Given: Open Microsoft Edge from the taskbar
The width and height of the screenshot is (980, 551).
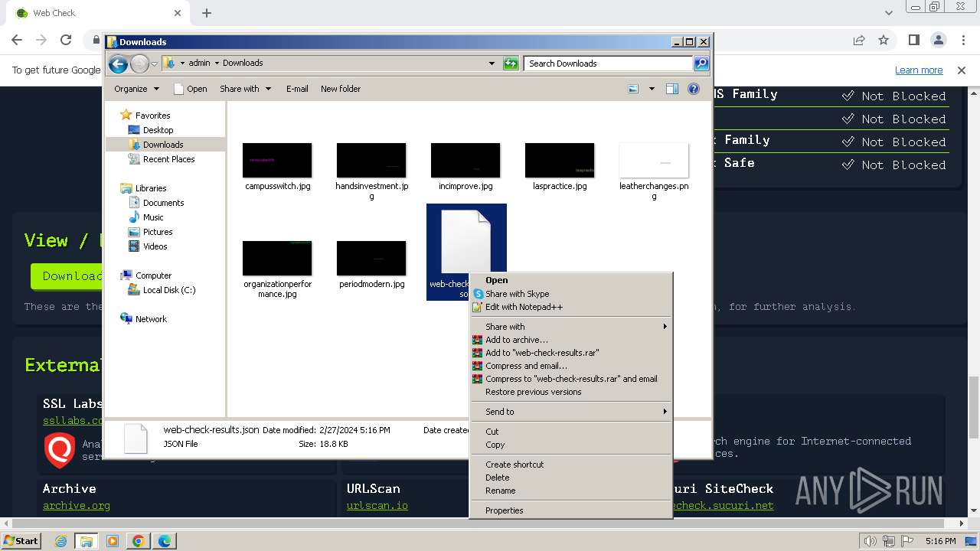Looking at the screenshot, I should point(165,541).
